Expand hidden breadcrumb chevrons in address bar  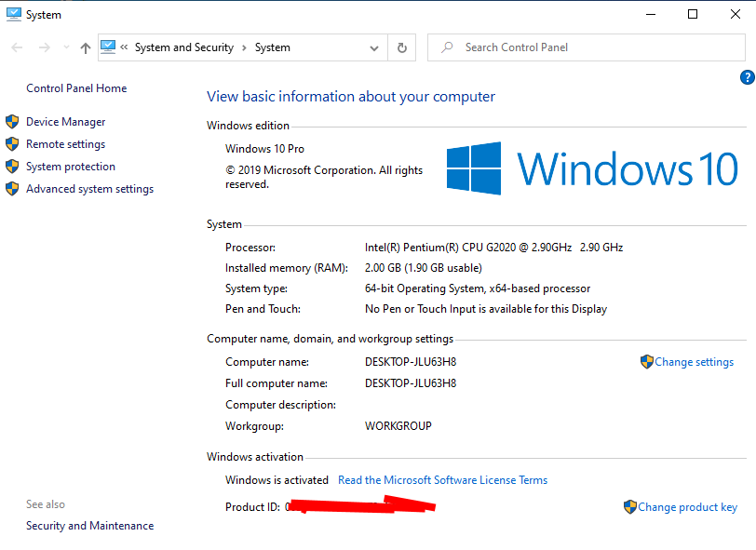click(124, 47)
